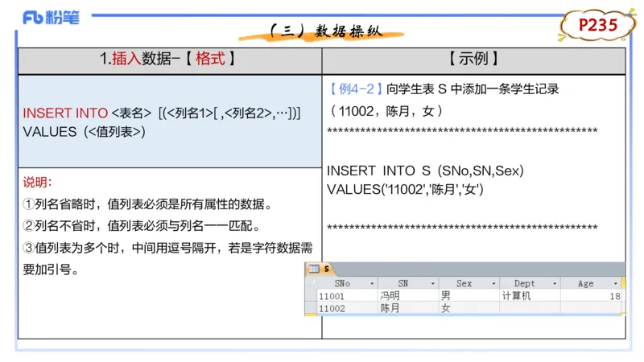
Task: Open the SNo column dropdown arrow
Action: [372, 284]
